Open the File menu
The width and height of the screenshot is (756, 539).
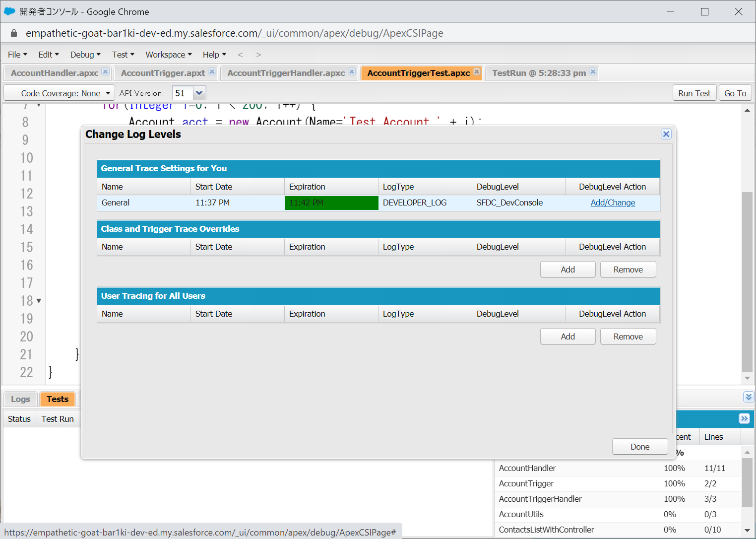point(17,55)
